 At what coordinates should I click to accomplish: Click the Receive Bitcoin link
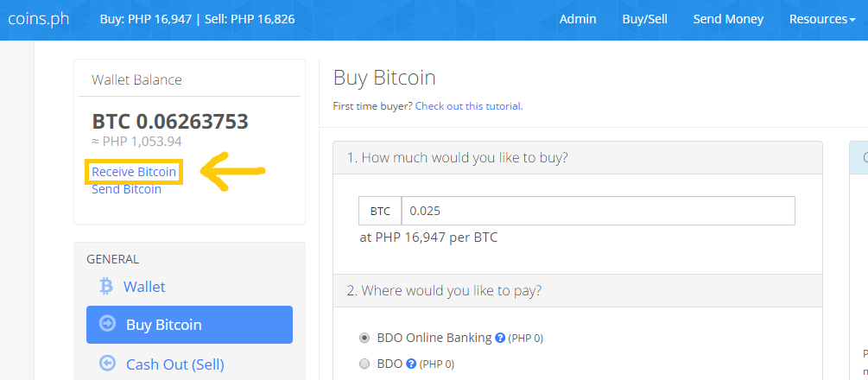coord(134,172)
